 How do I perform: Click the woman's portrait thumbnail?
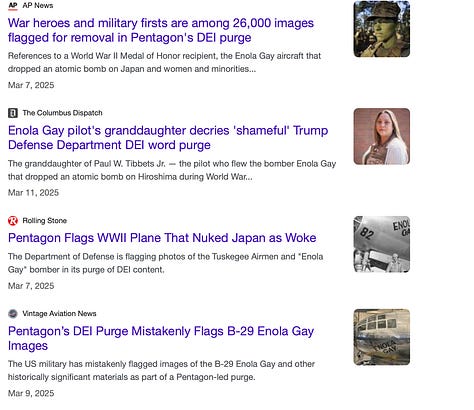[x=382, y=136]
